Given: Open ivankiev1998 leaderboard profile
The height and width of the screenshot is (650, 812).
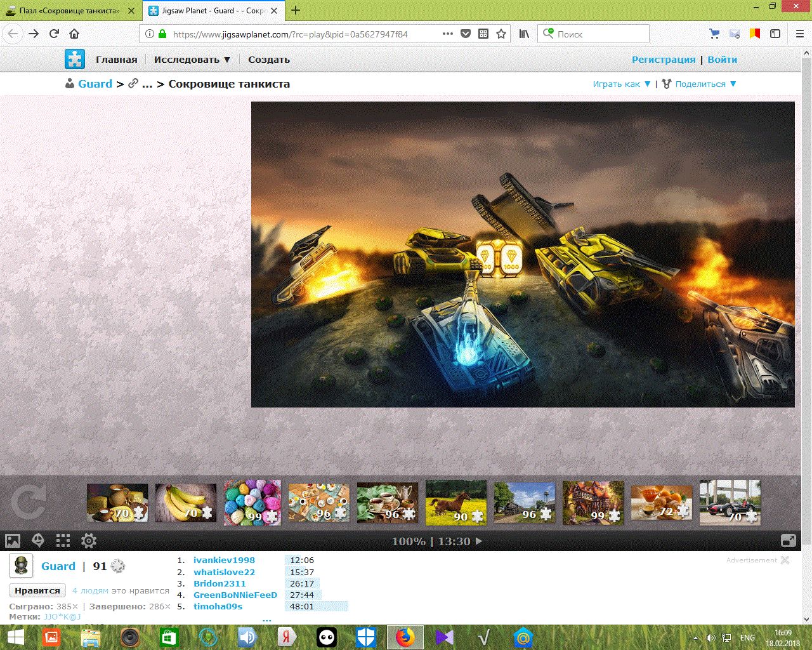Looking at the screenshot, I should coord(224,560).
